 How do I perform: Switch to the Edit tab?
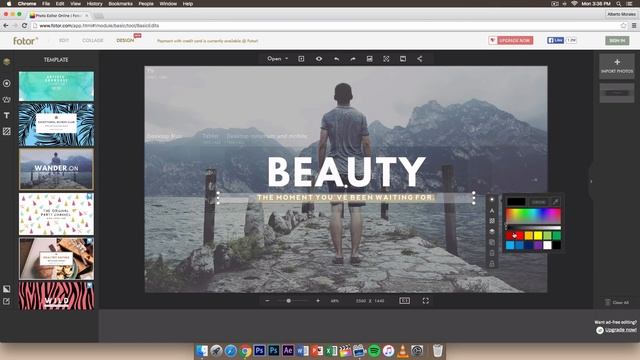click(64, 40)
